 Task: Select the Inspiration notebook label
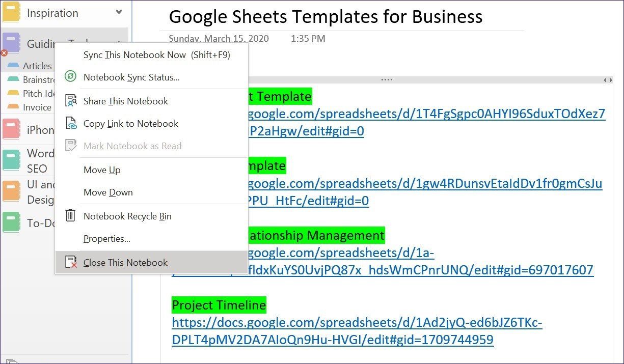[x=52, y=13]
